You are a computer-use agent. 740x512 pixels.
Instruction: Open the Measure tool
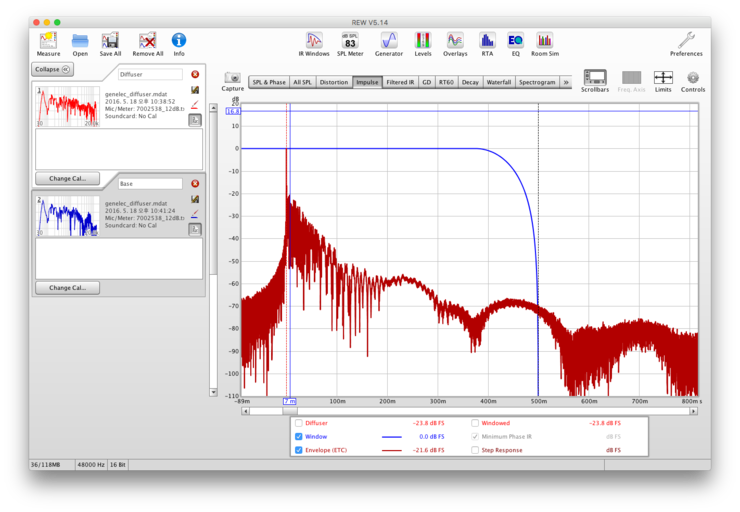coord(48,42)
